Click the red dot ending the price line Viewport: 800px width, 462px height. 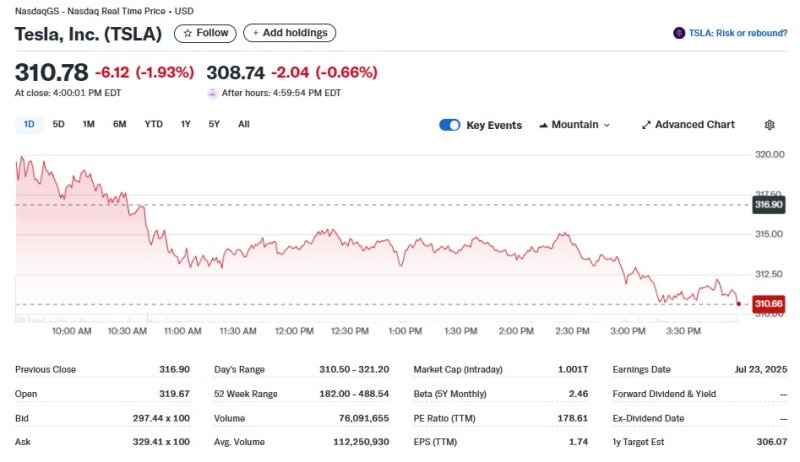(737, 303)
